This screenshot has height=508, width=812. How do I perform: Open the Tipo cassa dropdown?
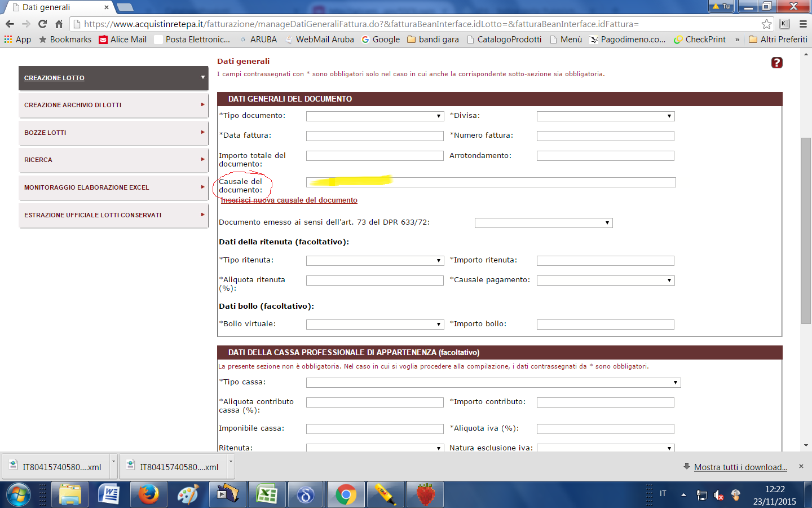tap(493, 383)
